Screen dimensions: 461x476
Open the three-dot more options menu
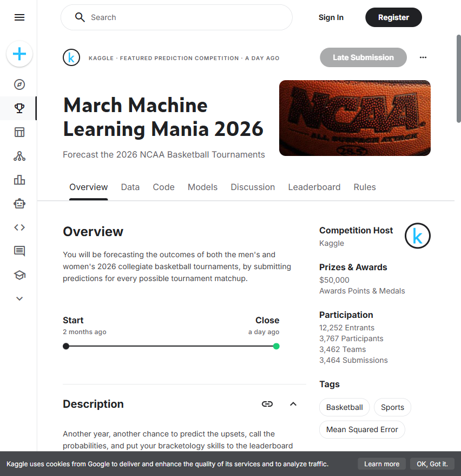pos(423,57)
